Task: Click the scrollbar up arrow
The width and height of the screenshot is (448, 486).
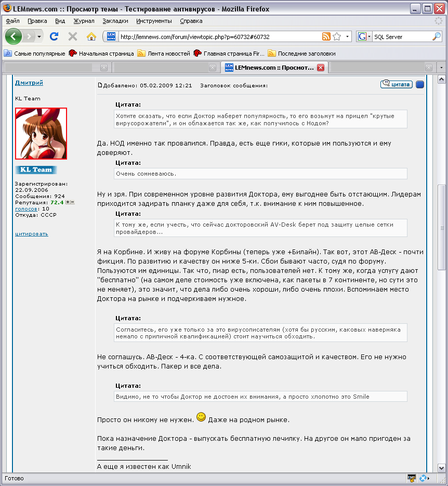Action: point(441,80)
